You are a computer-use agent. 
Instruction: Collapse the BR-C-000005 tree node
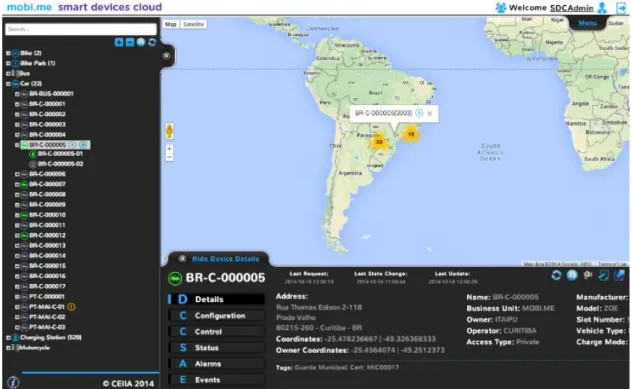17,145
